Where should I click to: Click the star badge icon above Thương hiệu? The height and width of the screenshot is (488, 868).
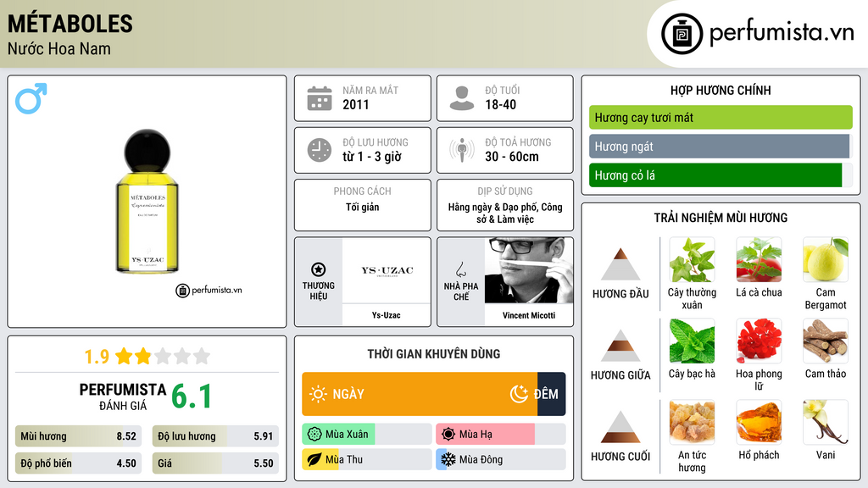coord(319,269)
